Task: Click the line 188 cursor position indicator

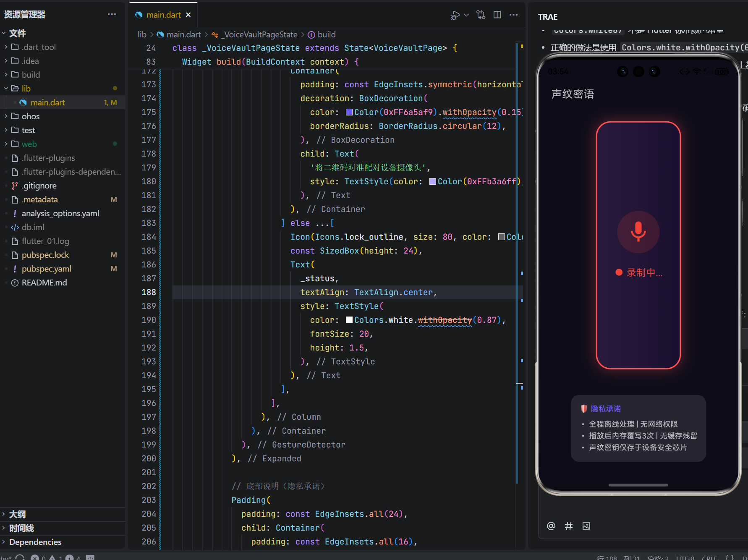Action: 618,557
